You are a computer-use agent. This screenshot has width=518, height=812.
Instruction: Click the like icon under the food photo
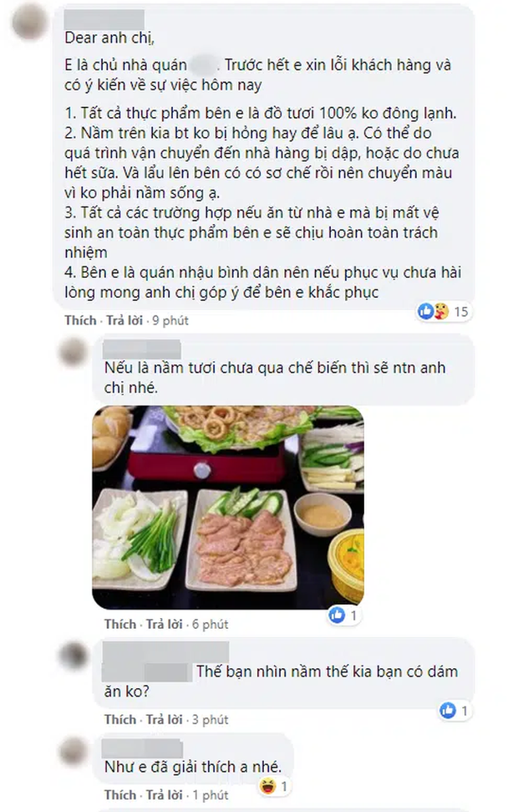click(x=337, y=615)
